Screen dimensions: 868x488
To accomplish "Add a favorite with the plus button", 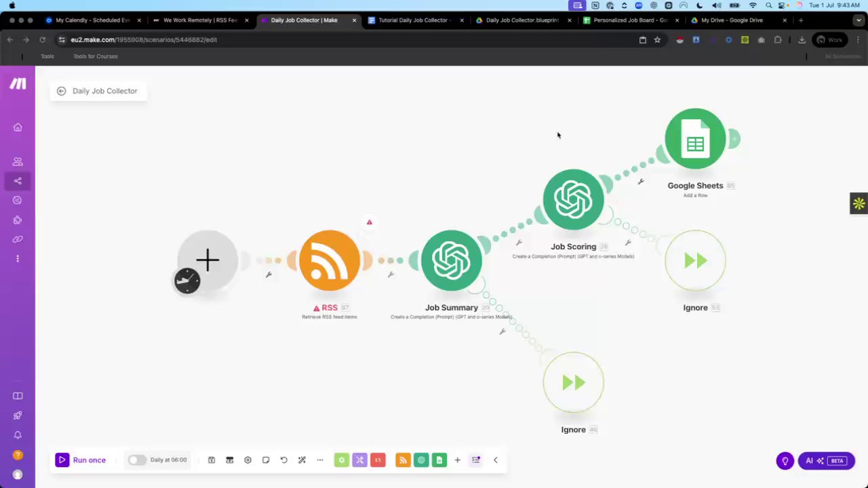I will [x=457, y=460].
